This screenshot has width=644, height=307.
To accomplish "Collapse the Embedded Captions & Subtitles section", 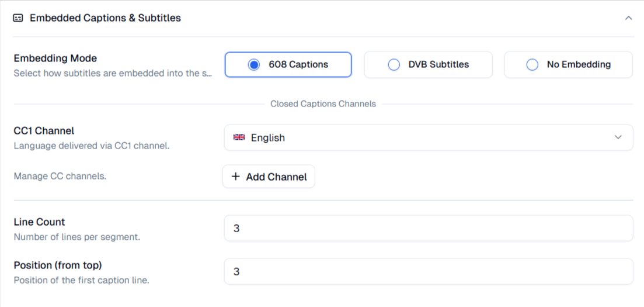I will coord(628,18).
